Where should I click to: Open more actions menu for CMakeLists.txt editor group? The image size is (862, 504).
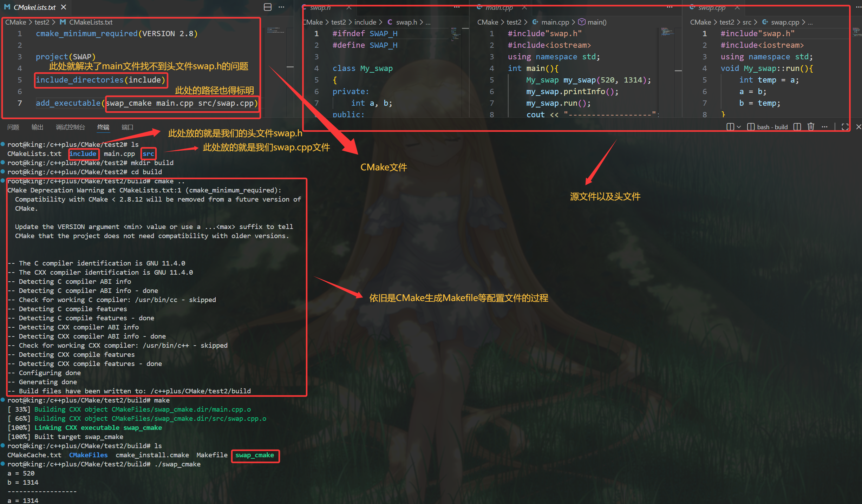point(281,7)
